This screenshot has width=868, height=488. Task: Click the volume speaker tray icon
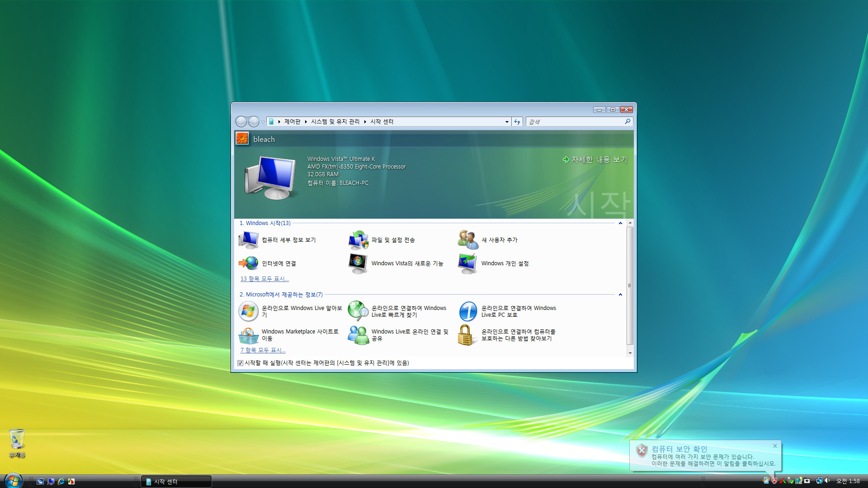827,481
